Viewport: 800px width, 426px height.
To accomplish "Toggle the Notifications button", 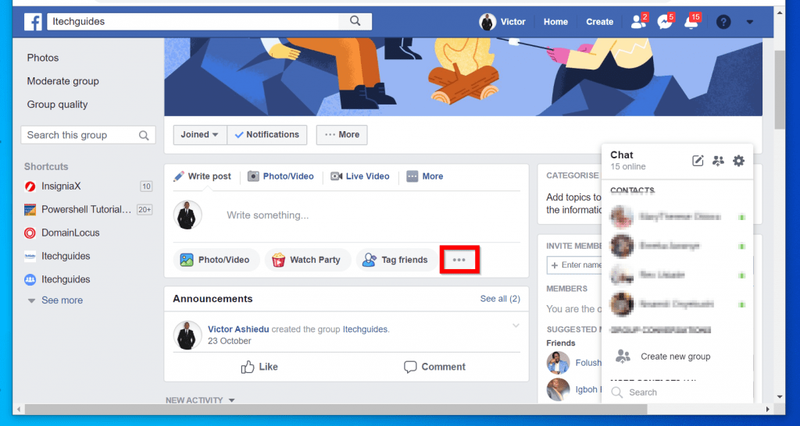I will pyautogui.click(x=267, y=135).
